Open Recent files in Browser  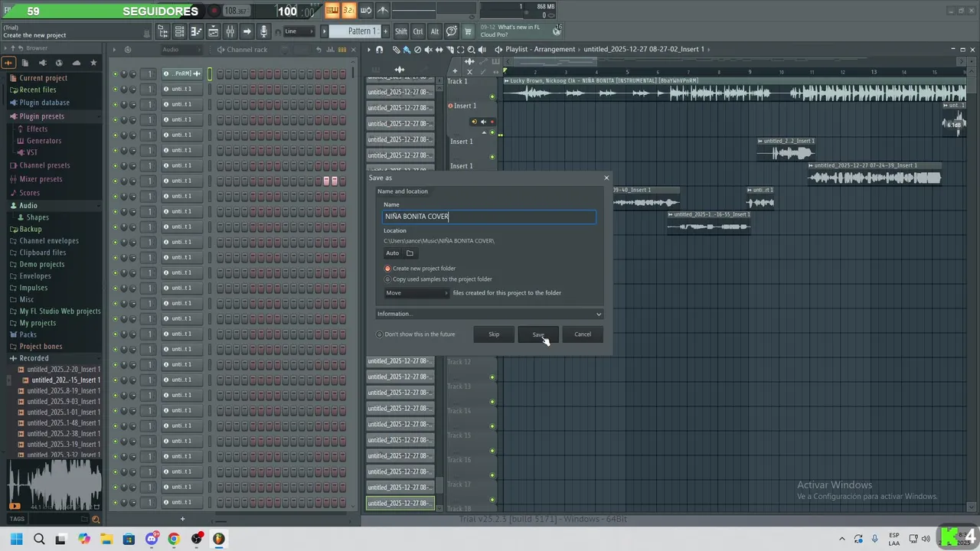tap(38, 90)
